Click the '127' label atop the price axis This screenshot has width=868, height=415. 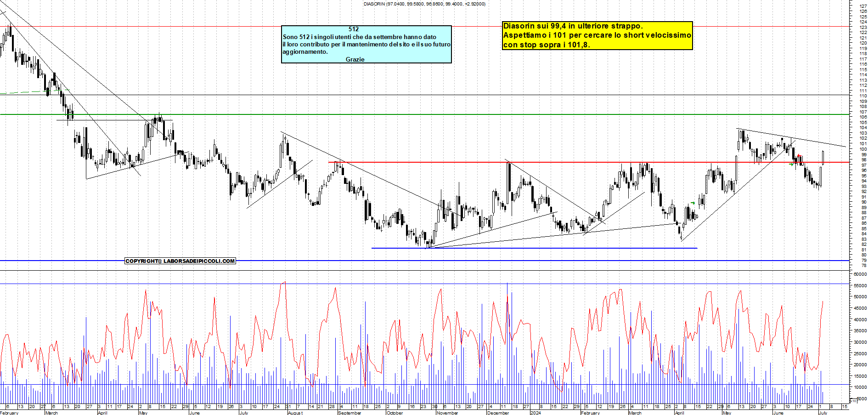point(863,6)
